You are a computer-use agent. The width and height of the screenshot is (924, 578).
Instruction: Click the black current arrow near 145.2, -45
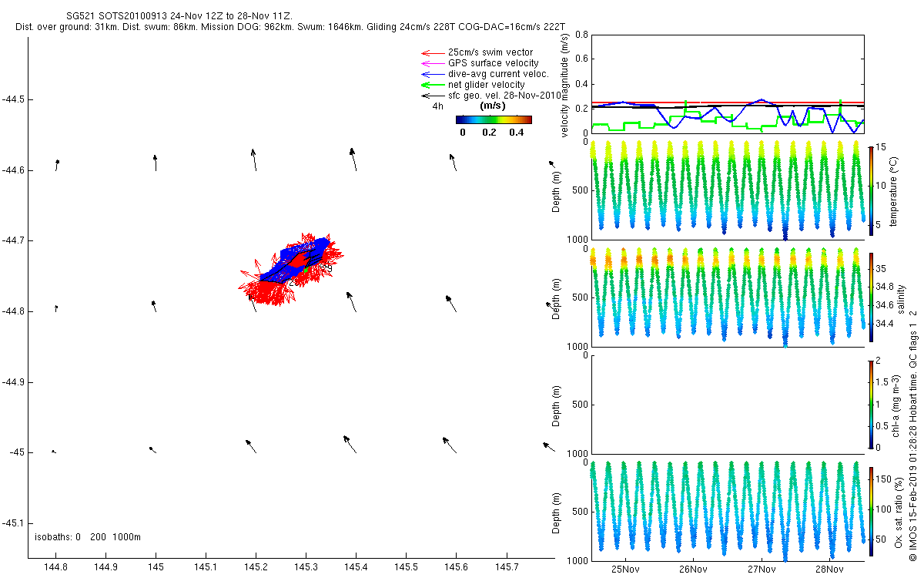click(251, 446)
